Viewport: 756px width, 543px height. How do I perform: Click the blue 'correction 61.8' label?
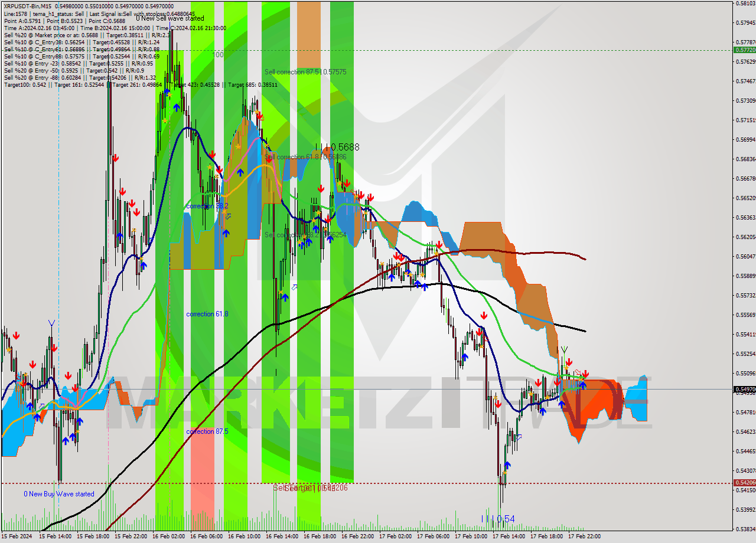click(207, 314)
